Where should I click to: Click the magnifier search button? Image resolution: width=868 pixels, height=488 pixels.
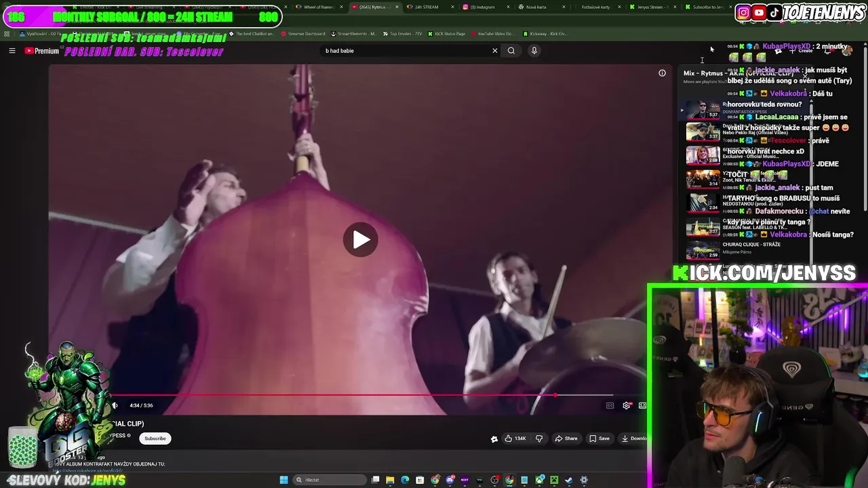point(511,51)
